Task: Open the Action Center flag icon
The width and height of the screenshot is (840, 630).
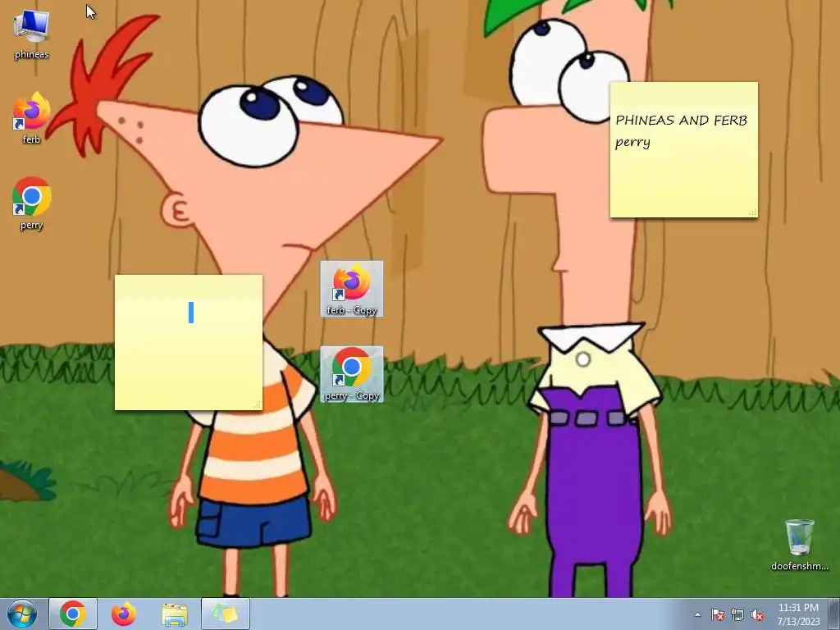Action: (717, 614)
